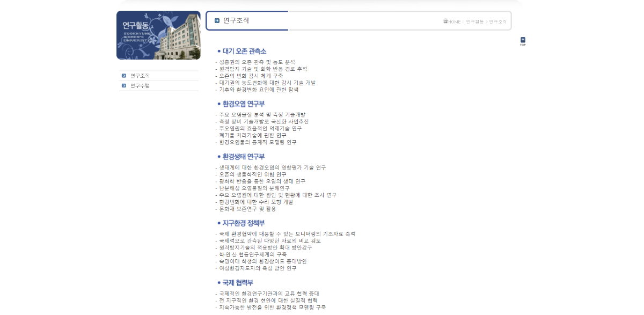Open 연구조직 in the sidebar menu
The height and width of the screenshot is (315, 644).
pos(140,76)
